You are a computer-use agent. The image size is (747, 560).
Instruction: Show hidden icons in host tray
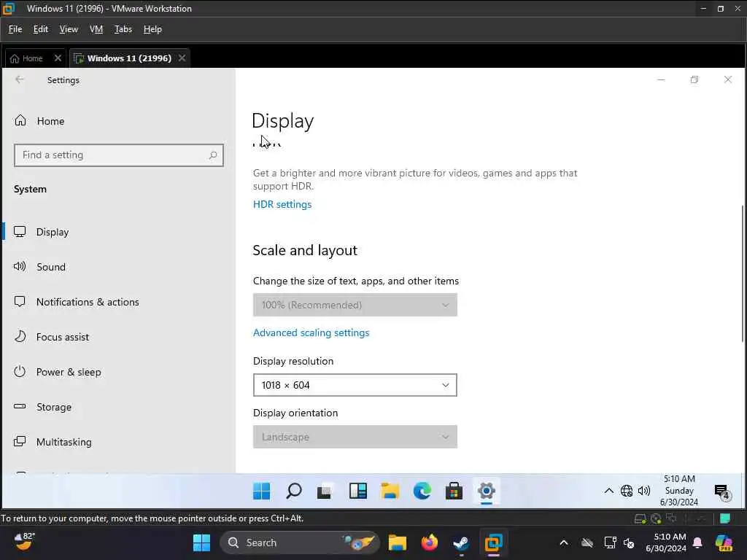click(564, 542)
